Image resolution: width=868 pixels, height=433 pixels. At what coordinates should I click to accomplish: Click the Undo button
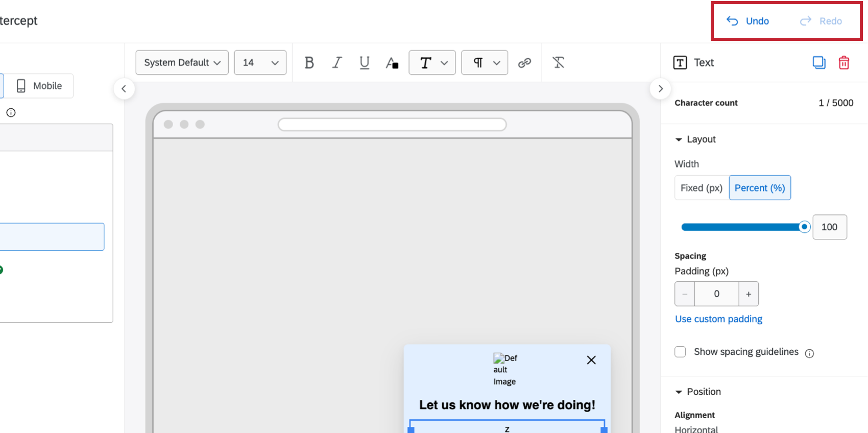748,21
